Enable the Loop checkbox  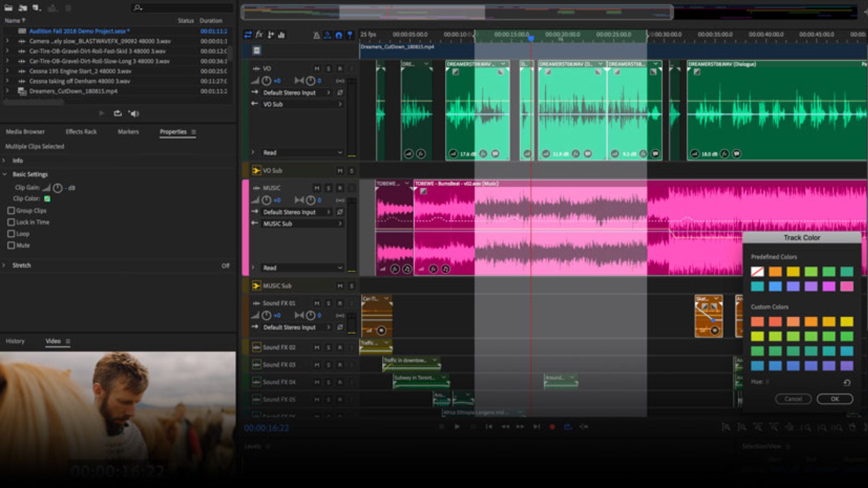pos(11,234)
